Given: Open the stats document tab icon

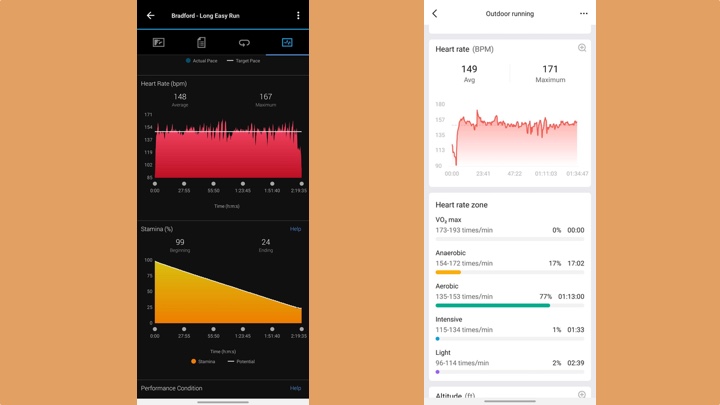Looking at the screenshot, I should coord(201,43).
